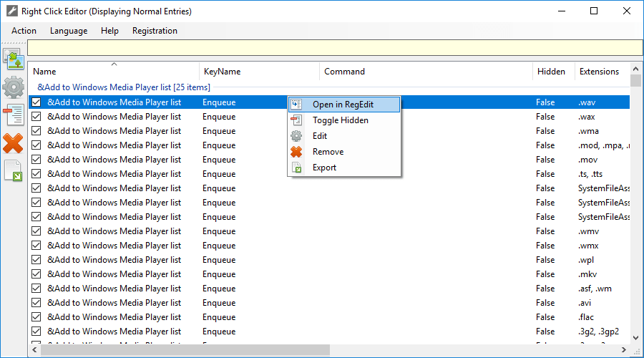Click the vertical scrollbar down arrow

coord(636,338)
